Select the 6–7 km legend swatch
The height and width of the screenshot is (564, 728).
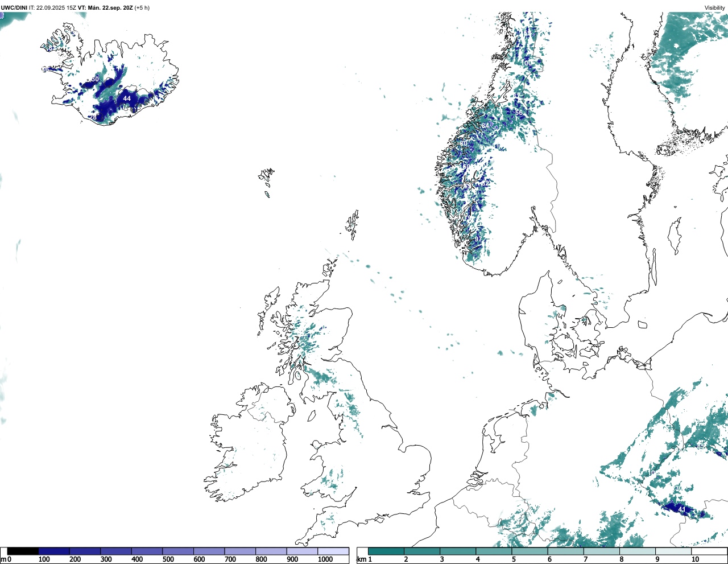pos(565,551)
